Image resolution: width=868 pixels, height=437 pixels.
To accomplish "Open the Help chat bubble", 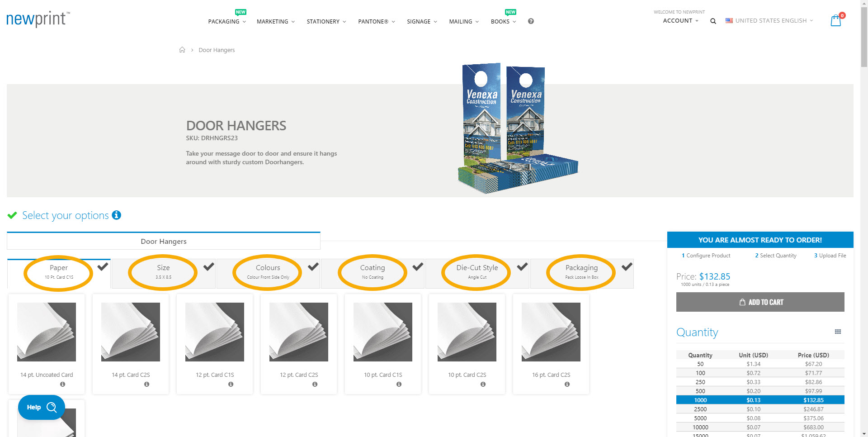I will 42,407.
